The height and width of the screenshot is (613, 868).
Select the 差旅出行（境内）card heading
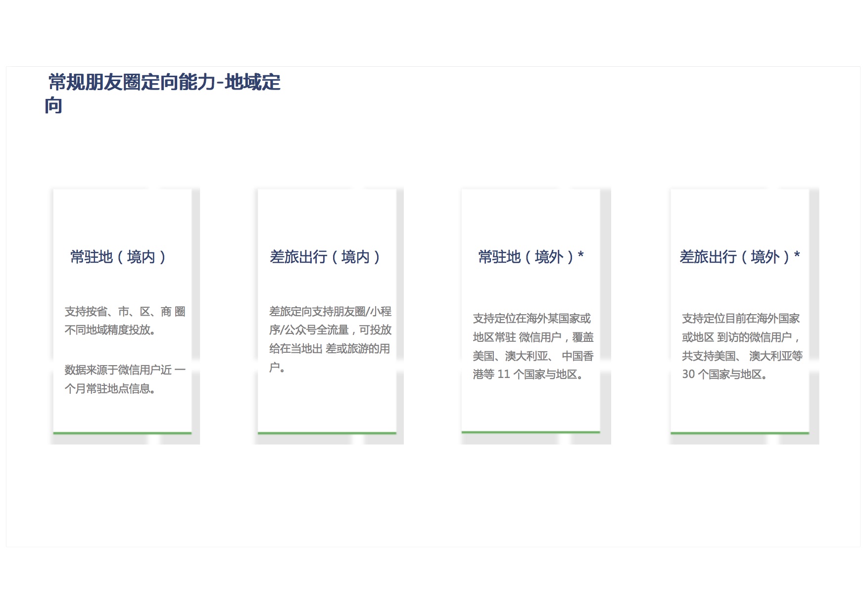(x=325, y=257)
